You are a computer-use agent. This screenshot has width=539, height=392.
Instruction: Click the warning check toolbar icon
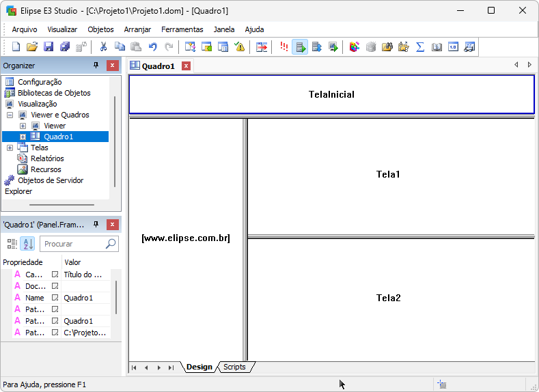point(239,47)
